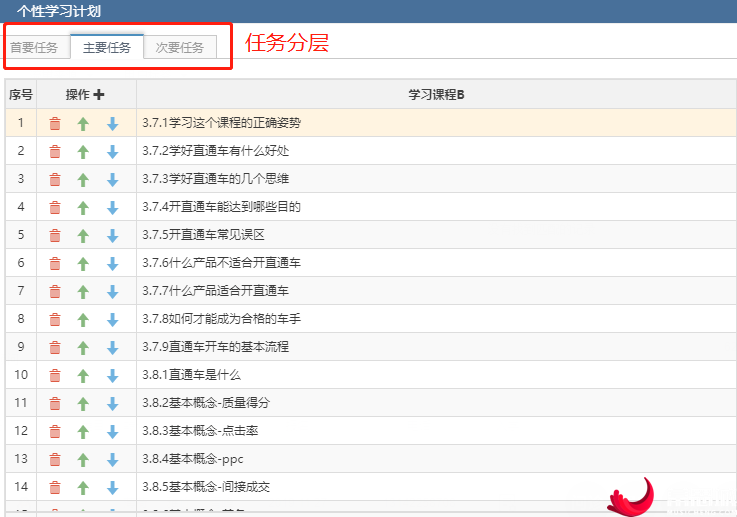This screenshot has width=737, height=517.
Task: Select the 主要任务 tab
Action: tap(107, 47)
